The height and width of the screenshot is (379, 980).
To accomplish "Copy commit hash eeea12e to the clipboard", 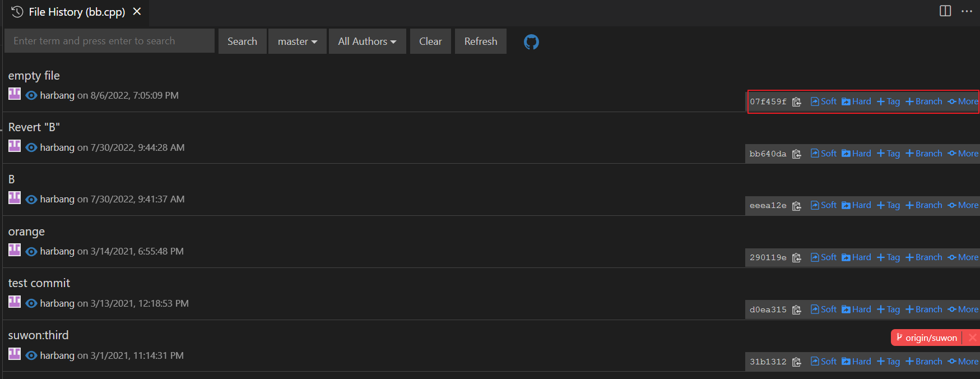I will point(796,206).
